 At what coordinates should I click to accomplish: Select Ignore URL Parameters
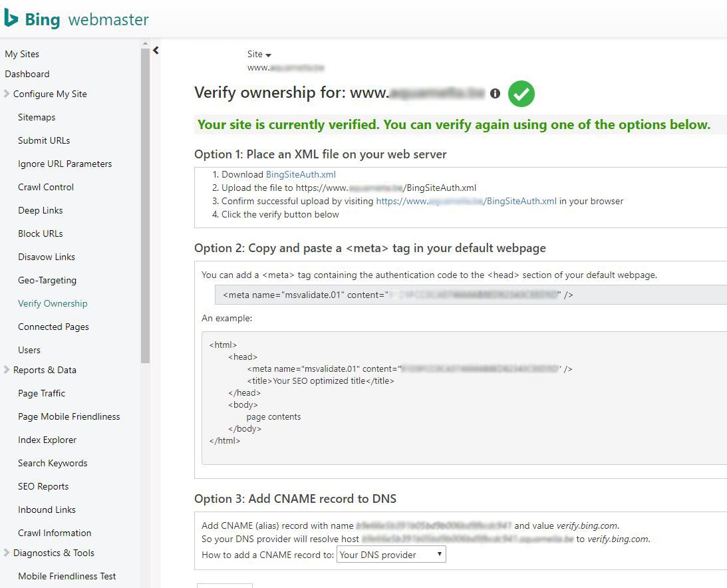pos(65,164)
